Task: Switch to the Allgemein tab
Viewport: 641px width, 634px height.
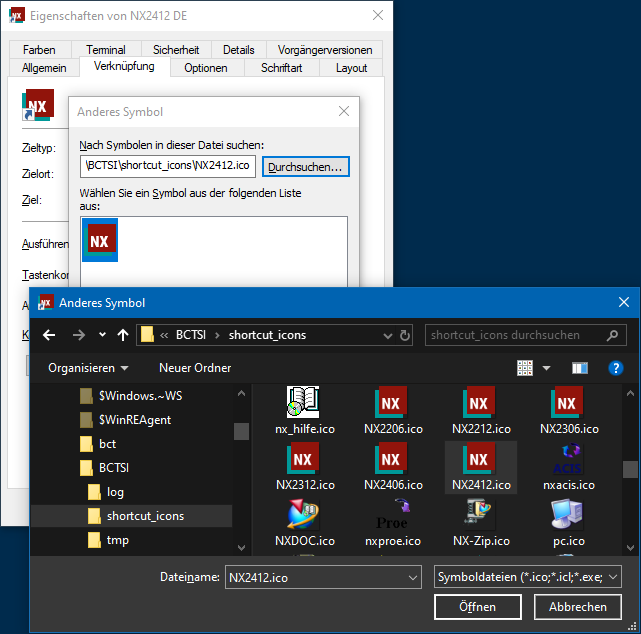Action: [x=44, y=68]
